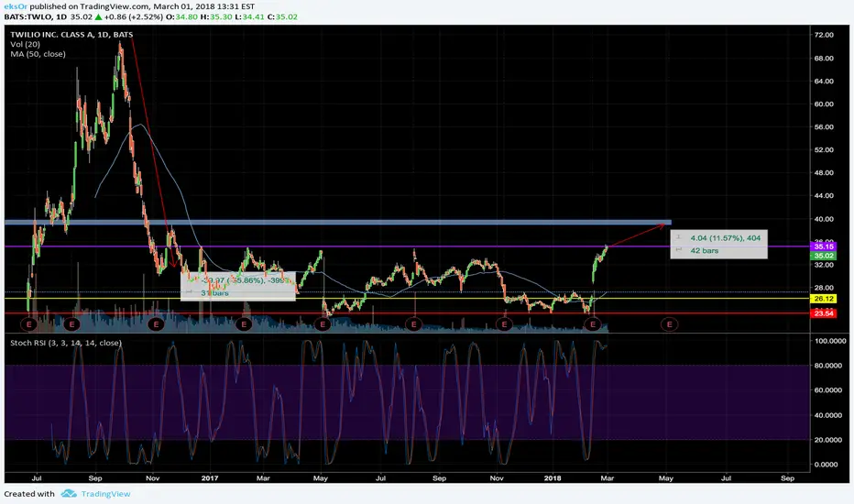Click the 20.0000 Stoch RSI axis label

click(x=830, y=440)
